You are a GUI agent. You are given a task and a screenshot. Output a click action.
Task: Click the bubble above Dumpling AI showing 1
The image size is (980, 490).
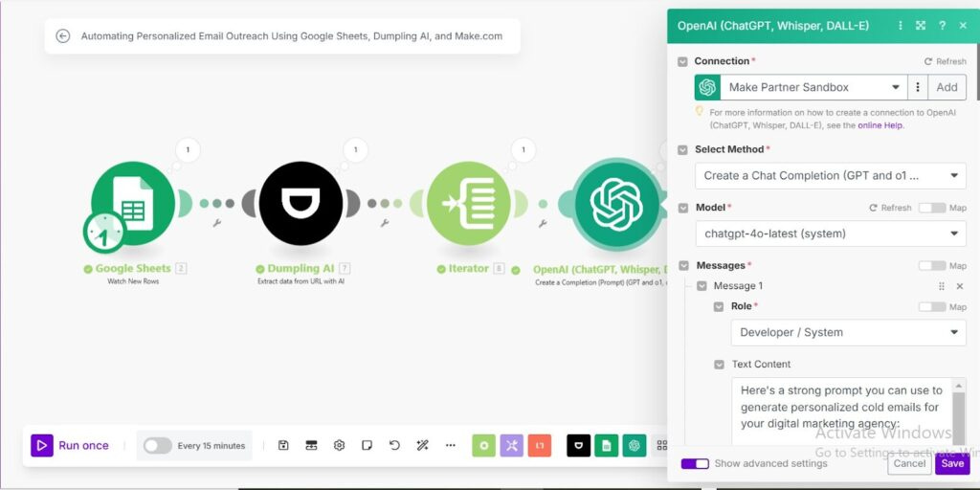pos(356,150)
